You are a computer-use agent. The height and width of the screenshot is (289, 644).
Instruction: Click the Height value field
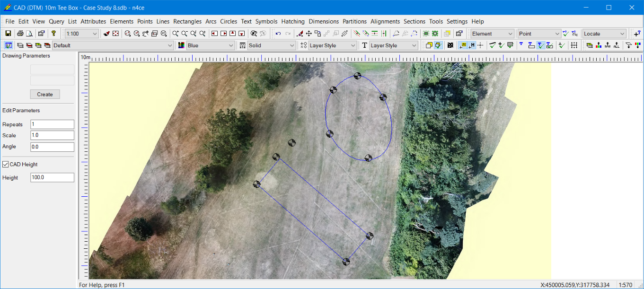53,177
